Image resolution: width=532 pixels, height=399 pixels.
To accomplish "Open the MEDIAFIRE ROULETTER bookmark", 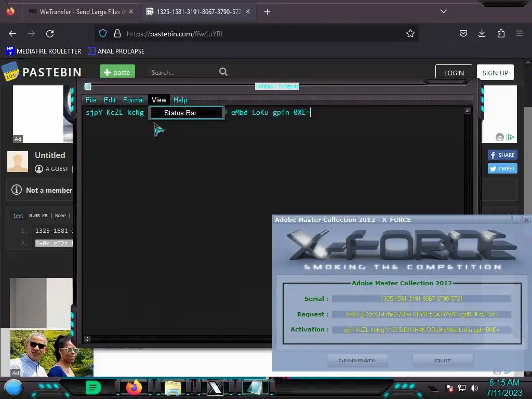I will [44, 51].
